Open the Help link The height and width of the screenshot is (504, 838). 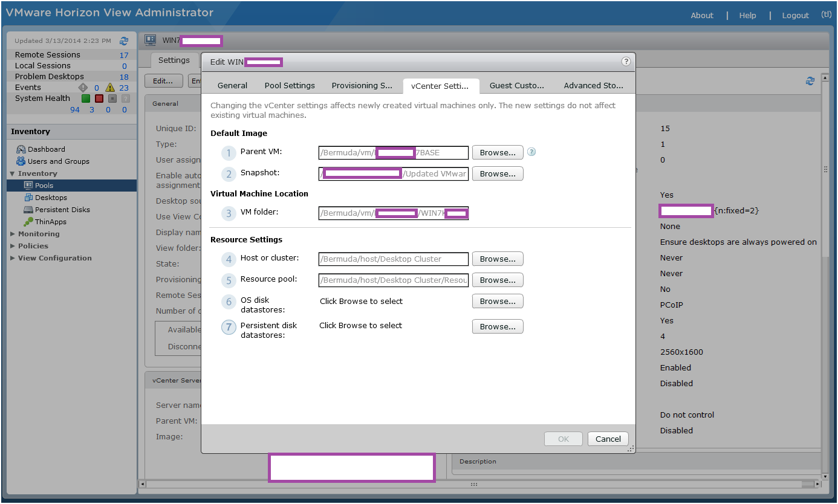coord(747,15)
